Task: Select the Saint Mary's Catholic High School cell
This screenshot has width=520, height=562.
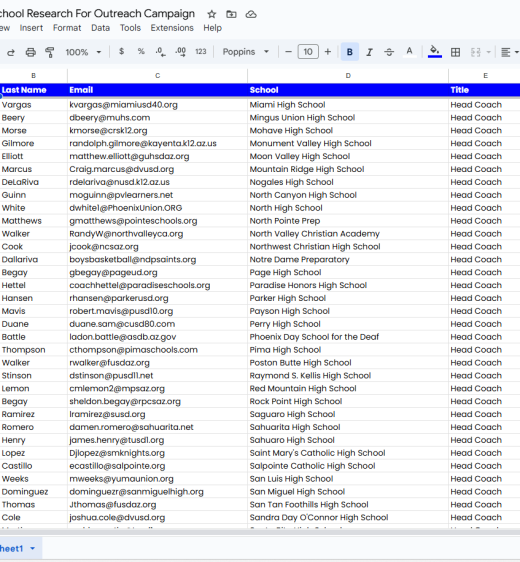Action: pos(348,453)
